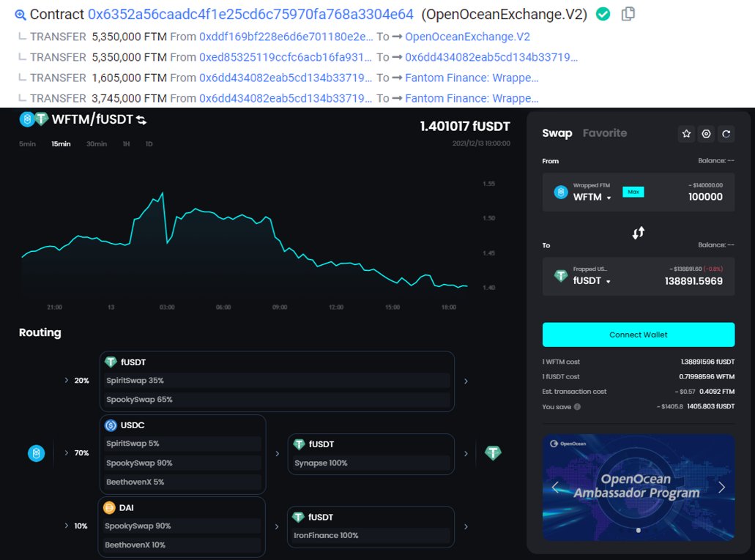Go to next banner slide arrow
Screen dimensions: 755x560
coord(722,488)
